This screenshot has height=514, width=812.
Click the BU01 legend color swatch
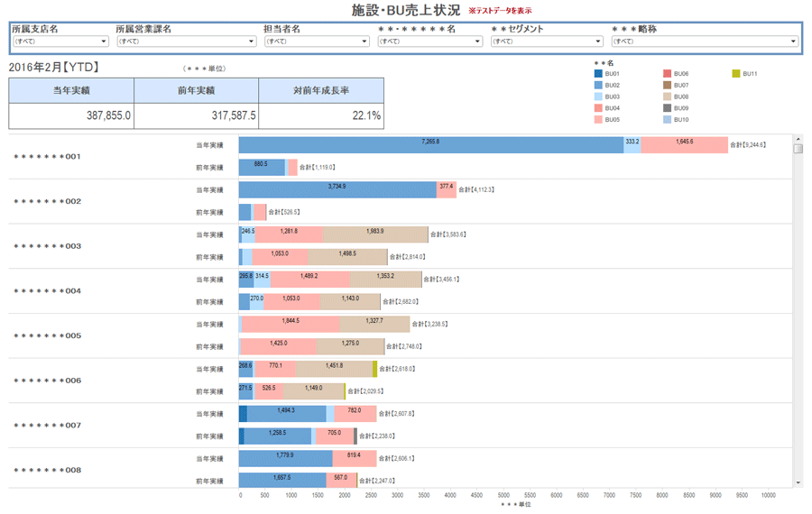click(599, 73)
